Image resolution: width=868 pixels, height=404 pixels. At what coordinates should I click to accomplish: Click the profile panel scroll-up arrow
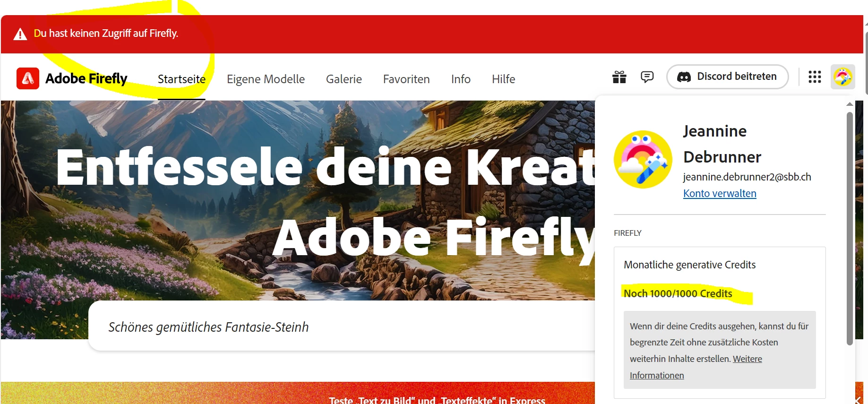850,104
